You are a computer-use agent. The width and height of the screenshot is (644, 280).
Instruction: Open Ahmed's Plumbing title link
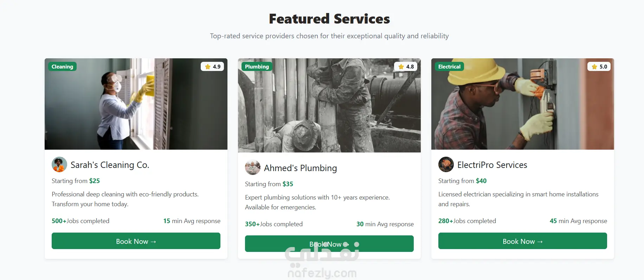[x=300, y=168]
